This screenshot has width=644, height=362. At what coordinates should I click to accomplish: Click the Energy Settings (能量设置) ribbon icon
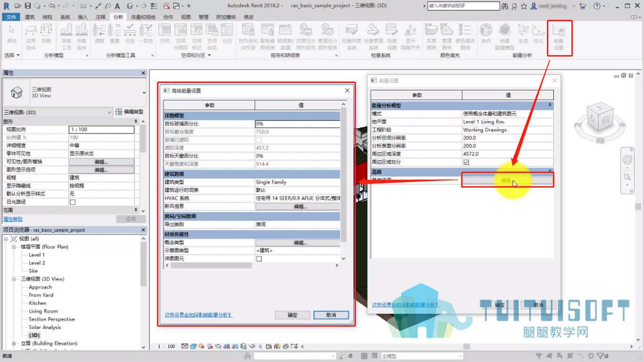(559, 37)
